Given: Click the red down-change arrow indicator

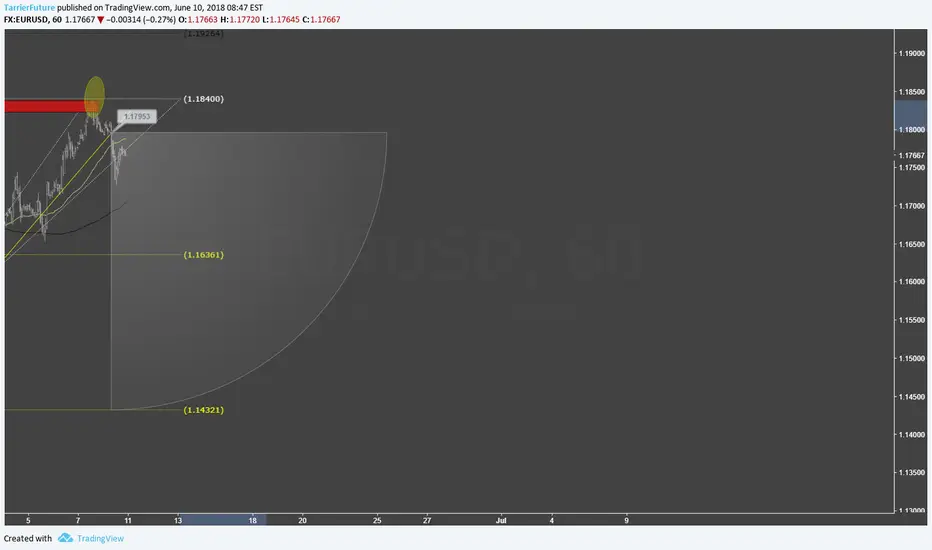Looking at the screenshot, I should coord(100,20).
